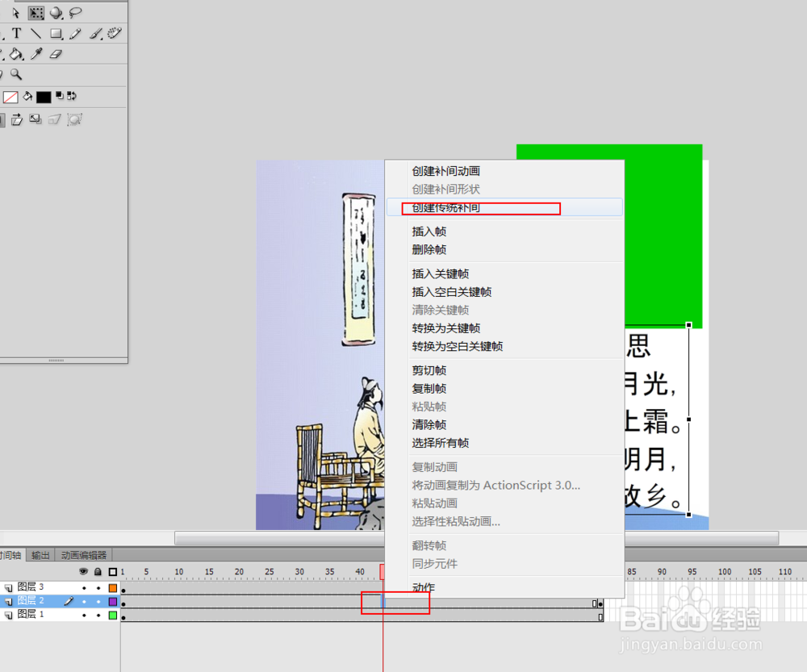The image size is (807, 672).
Task: Click purple outline color of 图层 2
Action: [x=113, y=601]
